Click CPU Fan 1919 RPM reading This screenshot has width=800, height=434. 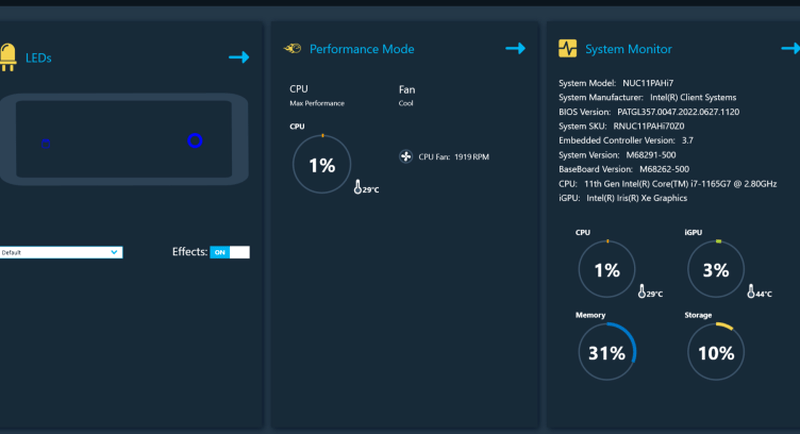click(x=454, y=157)
